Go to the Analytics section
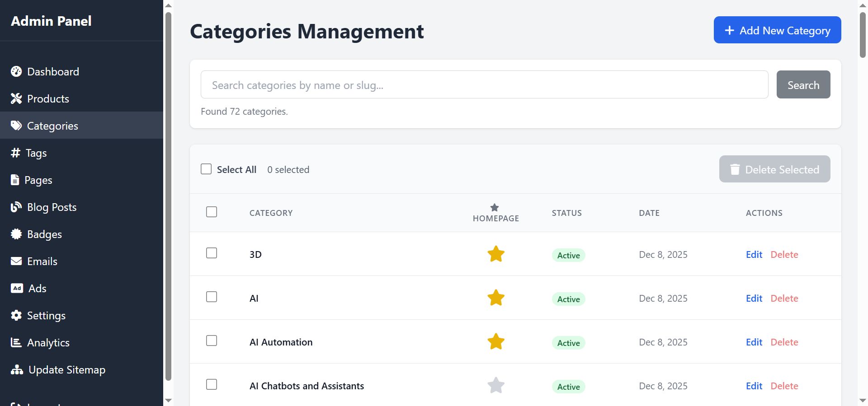 click(48, 343)
